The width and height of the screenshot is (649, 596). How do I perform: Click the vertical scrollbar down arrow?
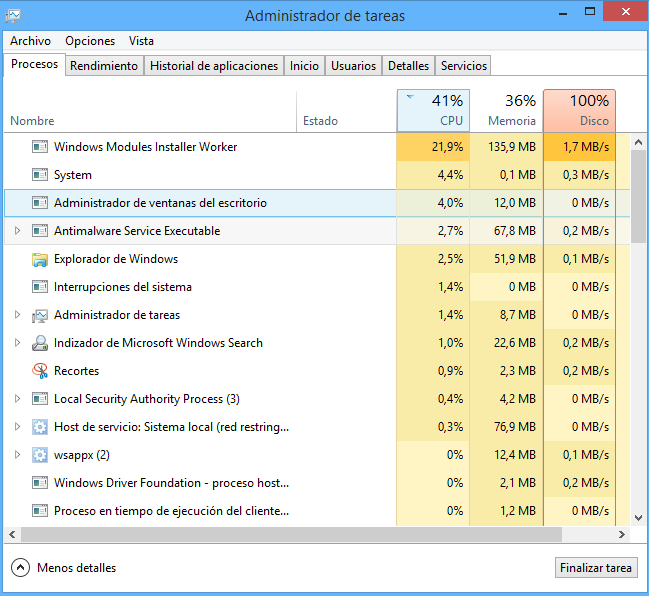click(x=638, y=518)
